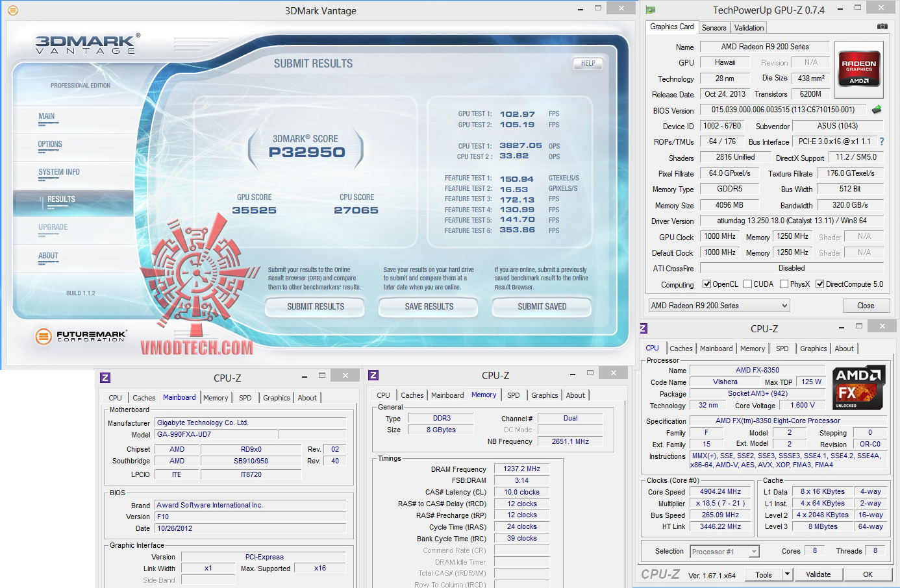This screenshot has height=588, width=900.
Task: Click the Core Speed value 4904.24 MHz
Action: tap(720, 491)
